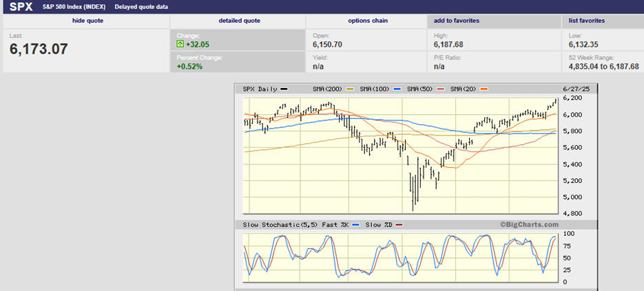
Task: Click the S&P 500 Index (INDEX) label
Action: [74, 7]
